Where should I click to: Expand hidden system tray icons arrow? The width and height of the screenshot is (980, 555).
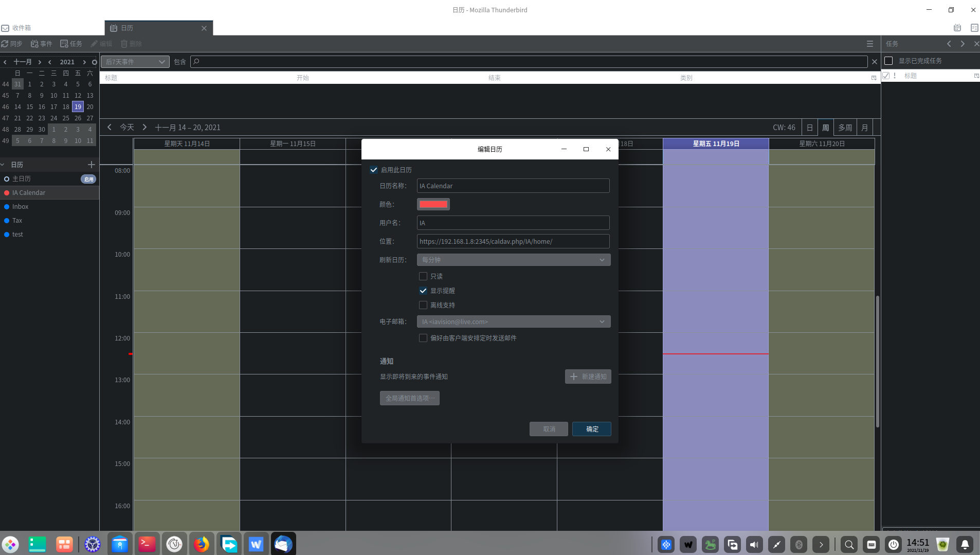[x=821, y=544]
